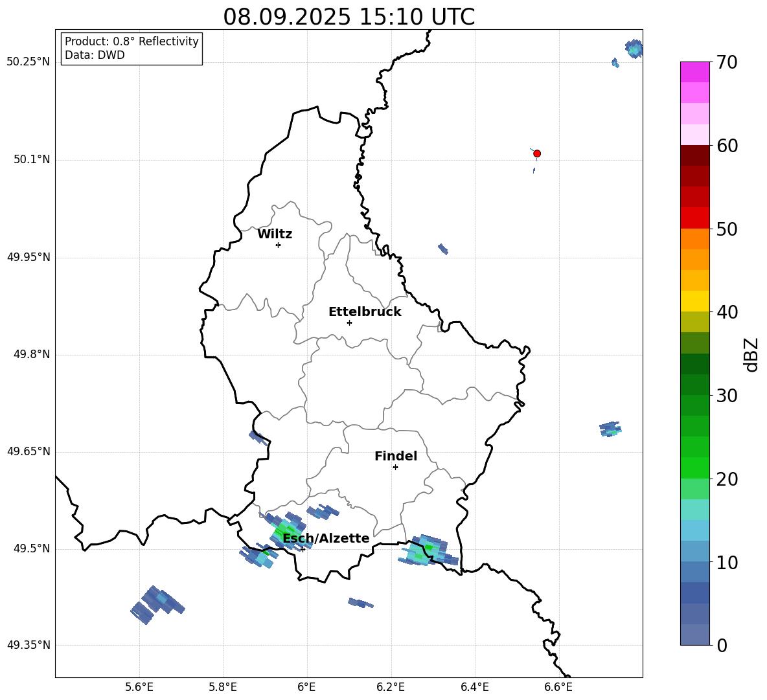Click the Findel city label
This screenshot has width=767, height=700.
(x=396, y=456)
